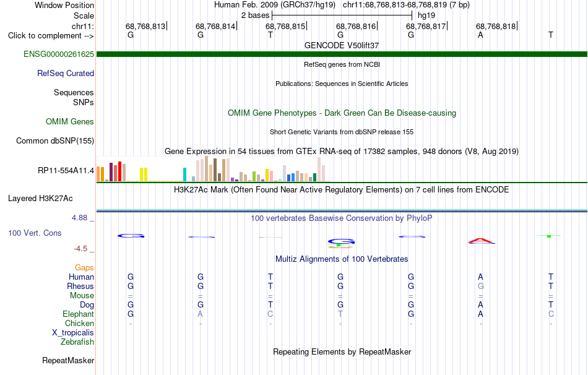Click the hg19 scale label
Viewport: 588px width, 375px height.
426,15
